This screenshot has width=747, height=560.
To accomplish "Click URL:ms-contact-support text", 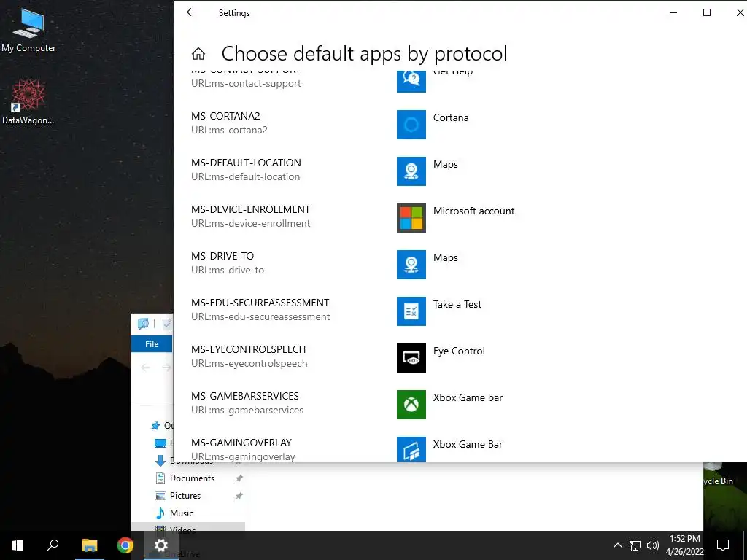I will [x=246, y=83].
